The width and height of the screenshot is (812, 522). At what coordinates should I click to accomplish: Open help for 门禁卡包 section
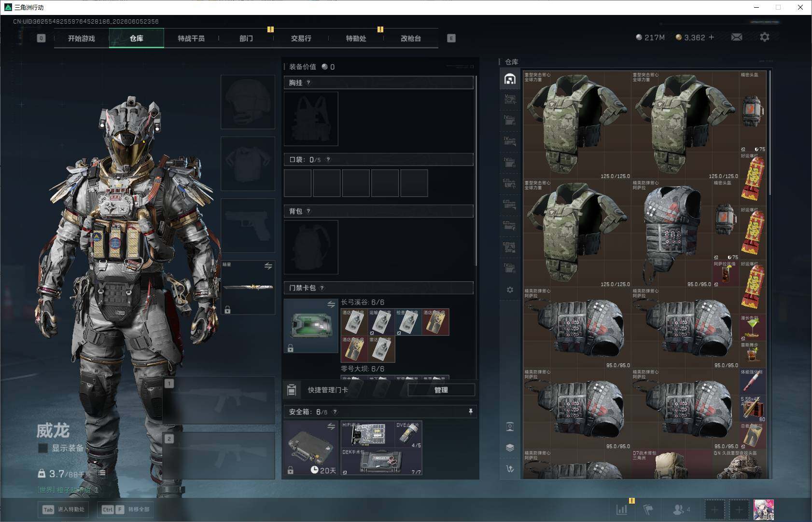(x=322, y=288)
